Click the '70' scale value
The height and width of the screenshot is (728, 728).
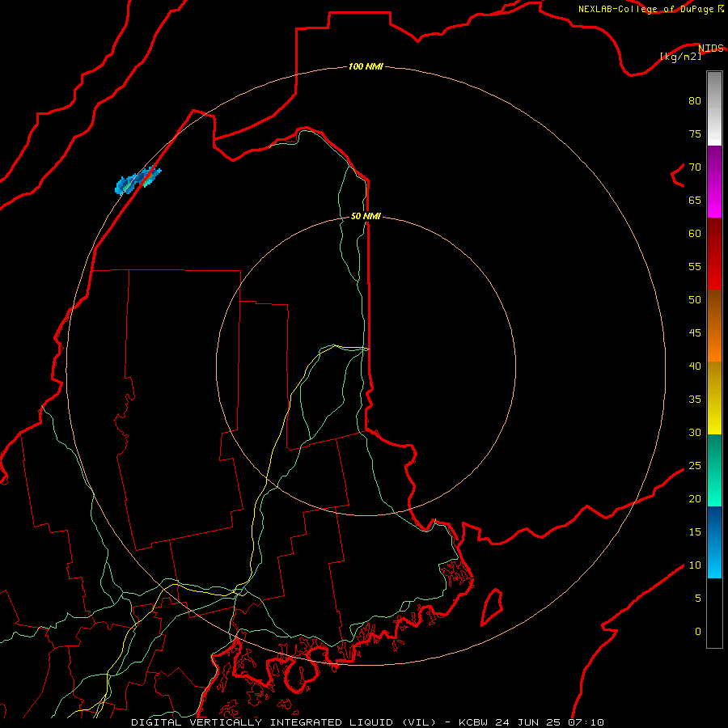(x=695, y=167)
